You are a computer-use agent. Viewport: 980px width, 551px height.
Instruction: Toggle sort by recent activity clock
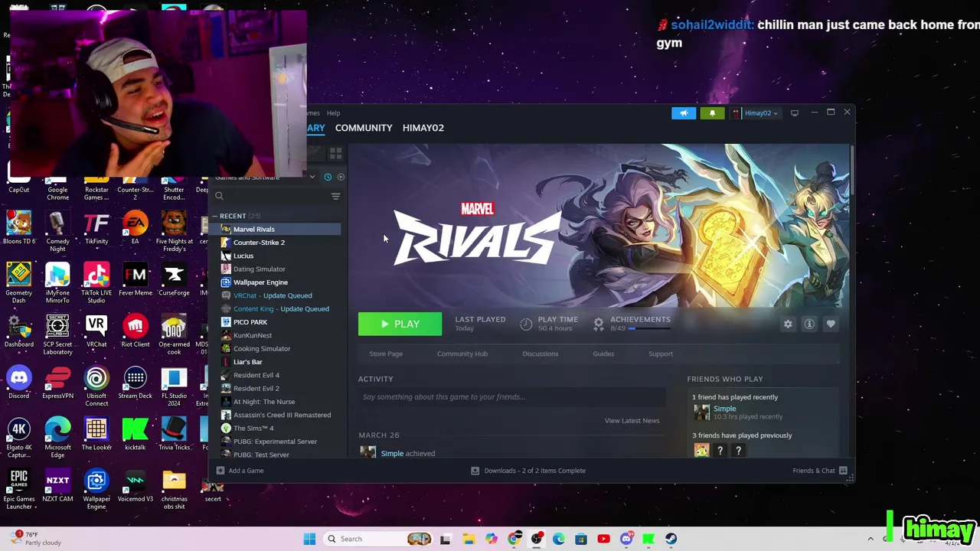328,178
